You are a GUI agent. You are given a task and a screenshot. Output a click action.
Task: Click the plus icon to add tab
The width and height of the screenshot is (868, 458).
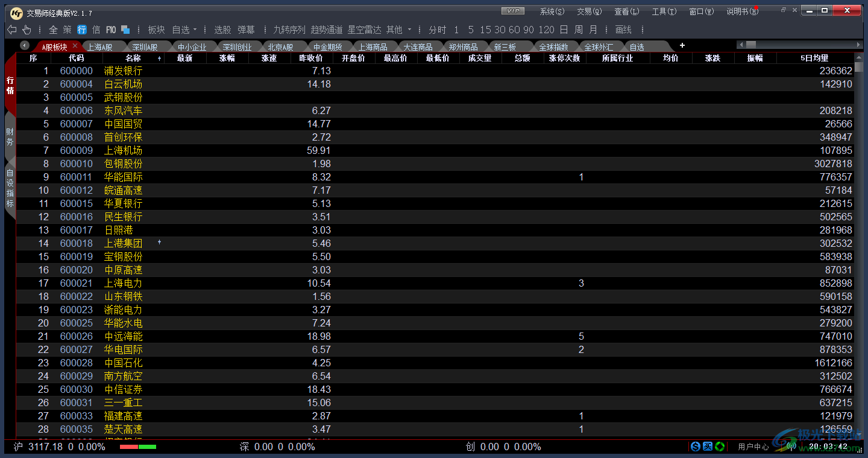682,45
